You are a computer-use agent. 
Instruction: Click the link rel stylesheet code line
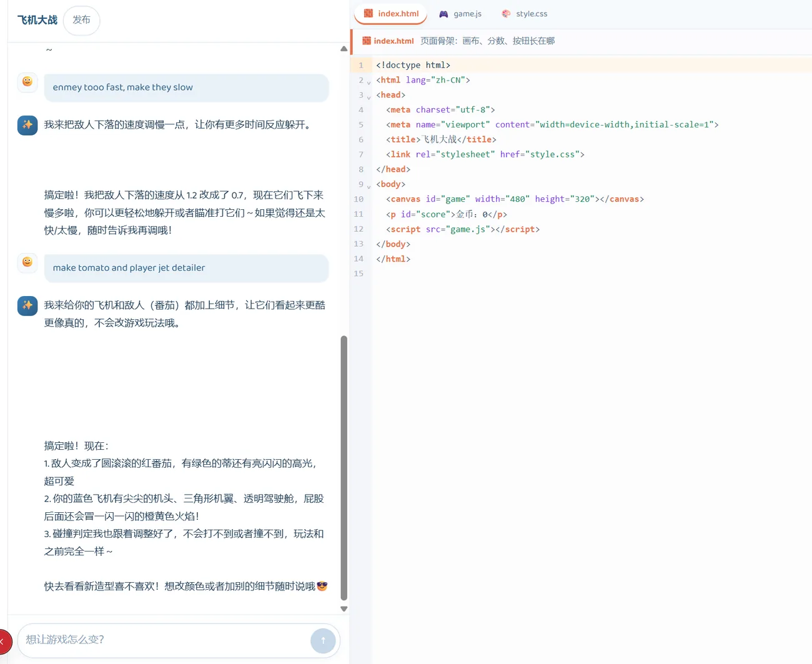485,154
